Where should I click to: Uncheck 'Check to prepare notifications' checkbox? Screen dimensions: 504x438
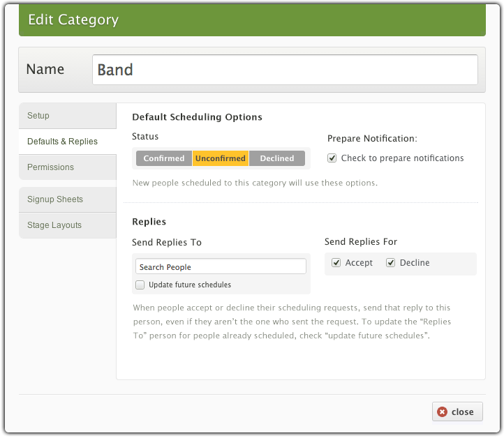[332, 158]
